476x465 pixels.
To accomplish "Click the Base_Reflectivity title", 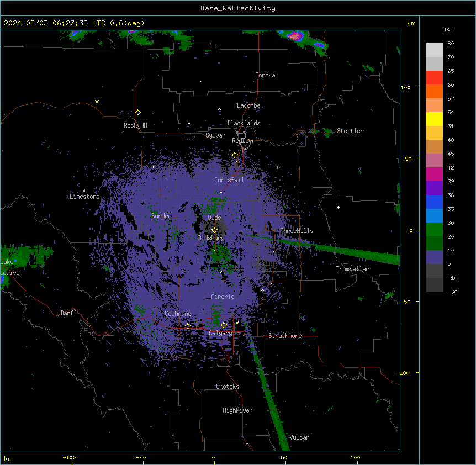I will [x=238, y=8].
